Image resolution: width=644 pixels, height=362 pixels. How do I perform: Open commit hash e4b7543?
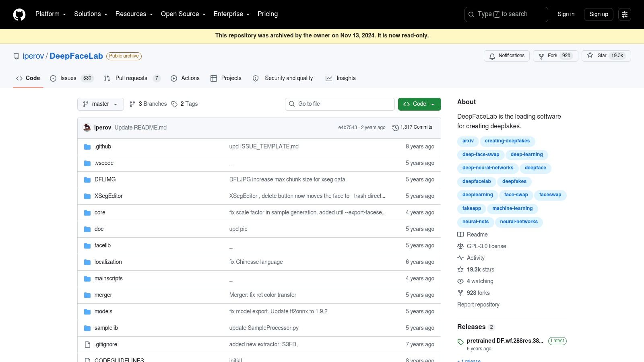347,128
